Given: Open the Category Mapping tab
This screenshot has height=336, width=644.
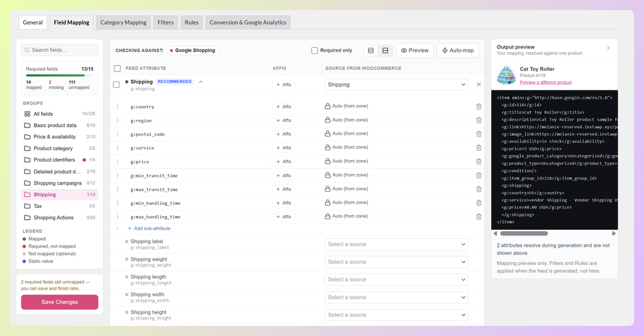Looking at the screenshot, I should [123, 23].
